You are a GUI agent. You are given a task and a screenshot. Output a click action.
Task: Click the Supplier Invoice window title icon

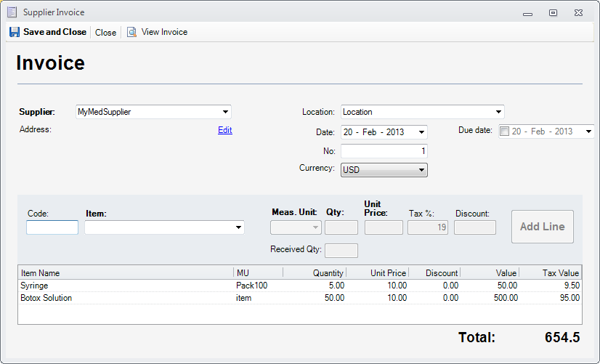pyautogui.click(x=12, y=12)
